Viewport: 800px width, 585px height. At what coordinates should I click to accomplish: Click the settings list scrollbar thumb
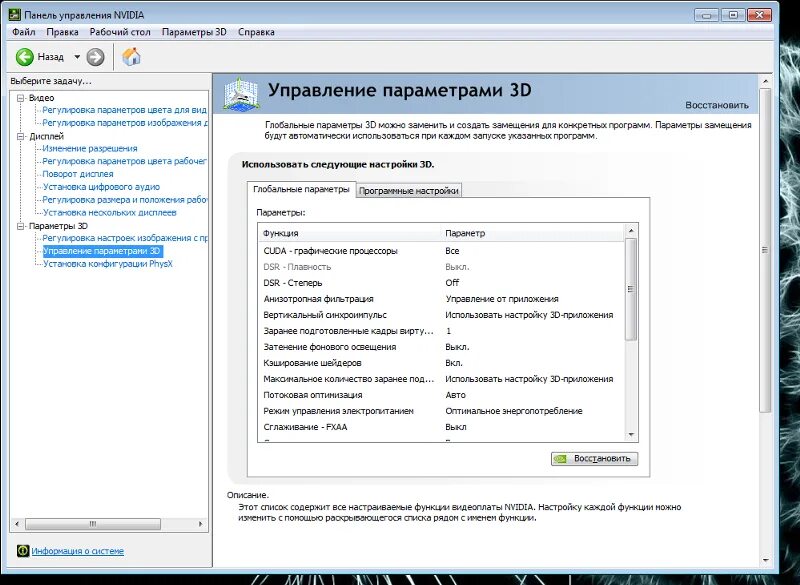pos(631,289)
